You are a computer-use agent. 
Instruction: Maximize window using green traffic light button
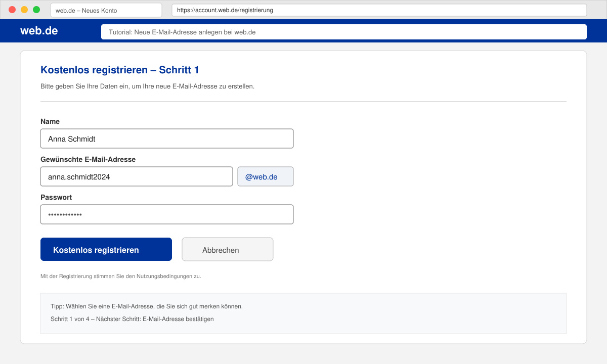(x=36, y=10)
